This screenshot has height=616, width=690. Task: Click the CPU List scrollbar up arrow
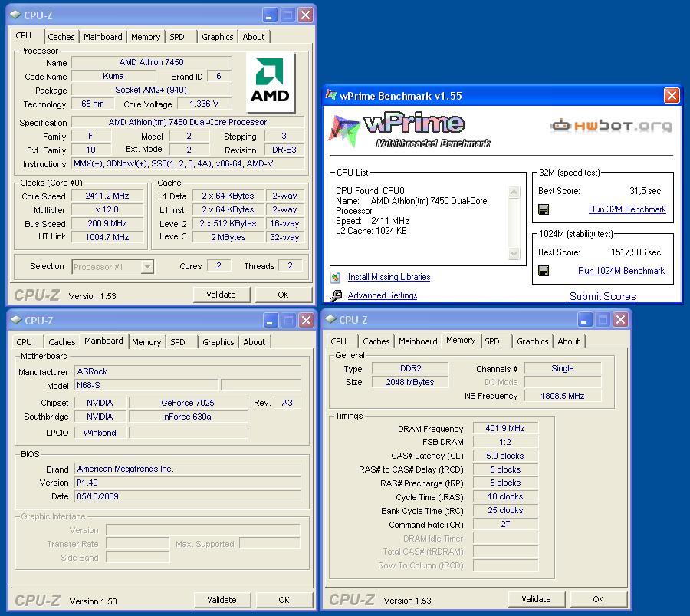514,192
